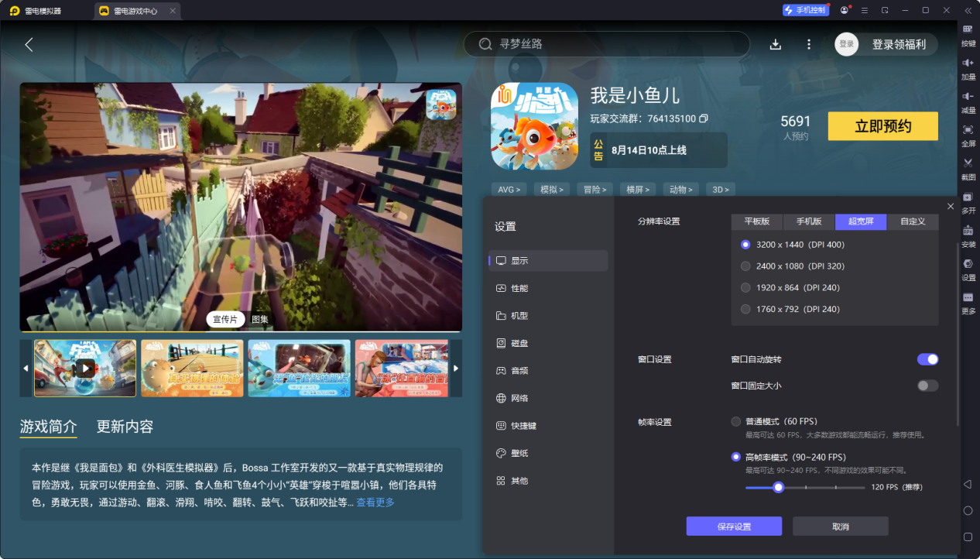Take a screenshot with 截图 scissors icon

(968, 163)
